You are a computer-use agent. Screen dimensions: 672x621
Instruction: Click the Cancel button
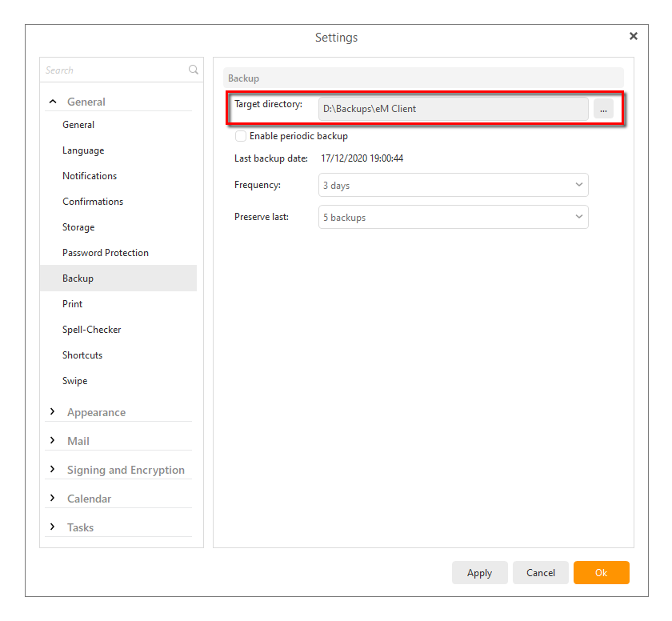click(541, 572)
